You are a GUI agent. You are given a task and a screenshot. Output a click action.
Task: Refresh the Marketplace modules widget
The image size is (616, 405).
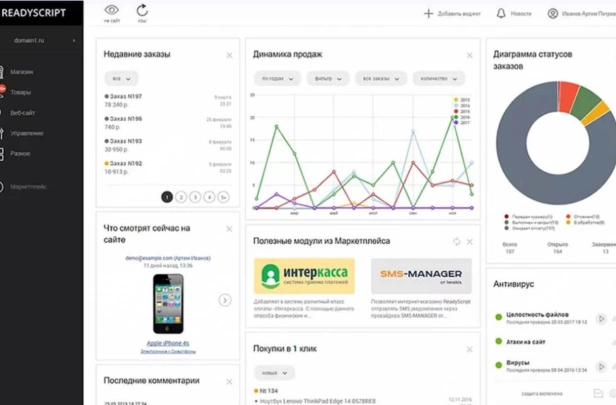click(x=456, y=242)
